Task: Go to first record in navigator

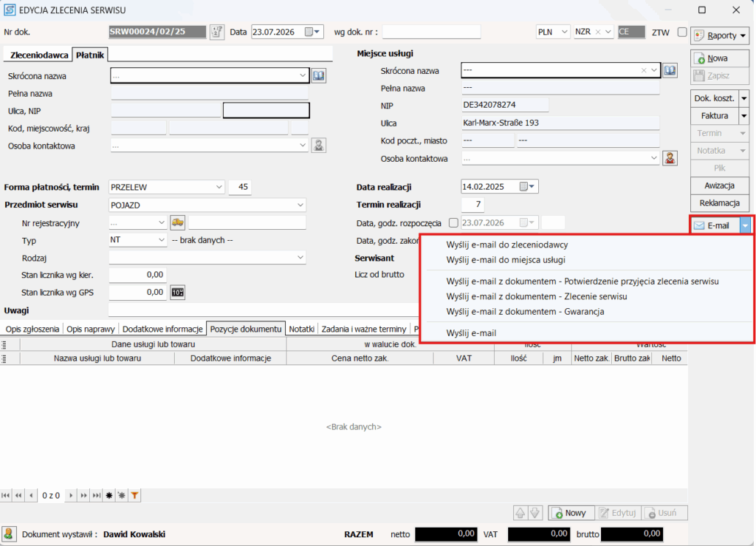Action: pyautogui.click(x=6, y=495)
